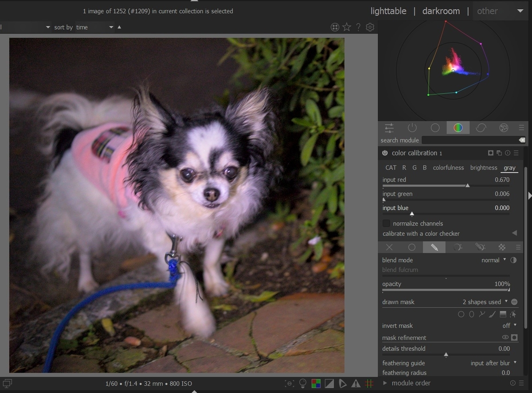The image size is (532, 393).
Task: Switch to the G tab
Action: point(415,167)
